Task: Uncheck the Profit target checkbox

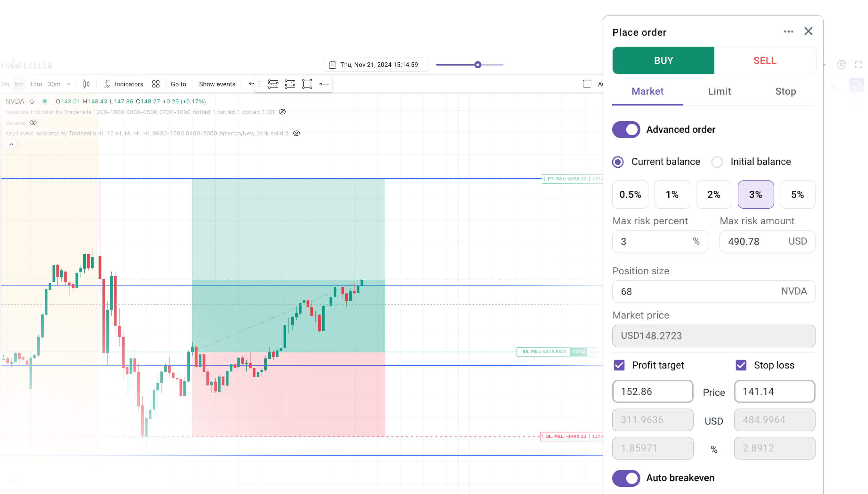Action: coord(619,365)
